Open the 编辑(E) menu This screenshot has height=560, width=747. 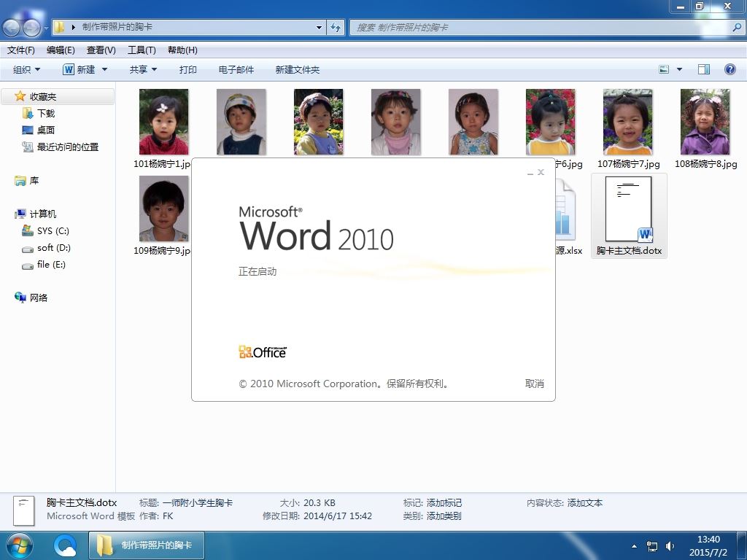(61, 50)
